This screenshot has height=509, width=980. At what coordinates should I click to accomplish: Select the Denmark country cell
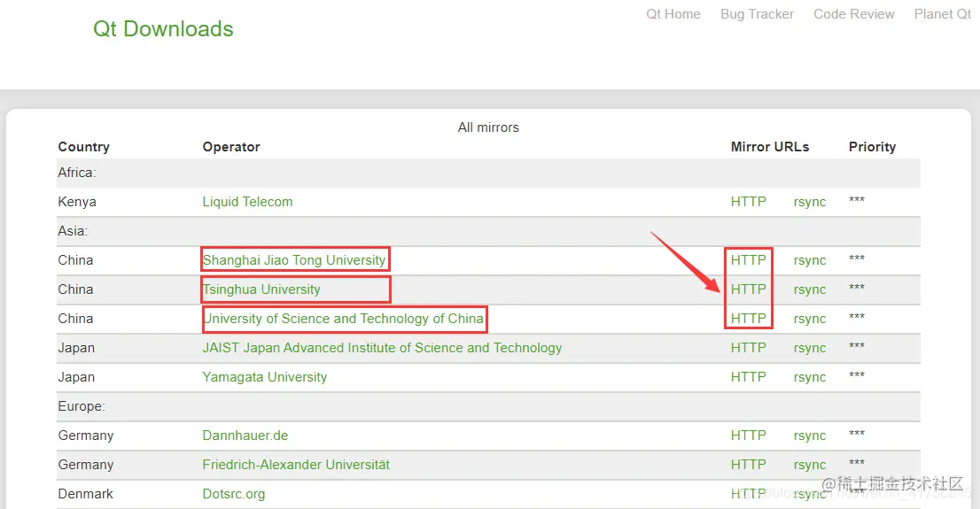coord(86,494)
